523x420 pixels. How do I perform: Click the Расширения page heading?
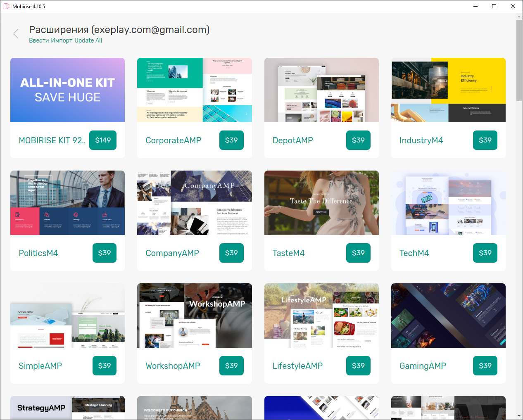pos(119,30)
